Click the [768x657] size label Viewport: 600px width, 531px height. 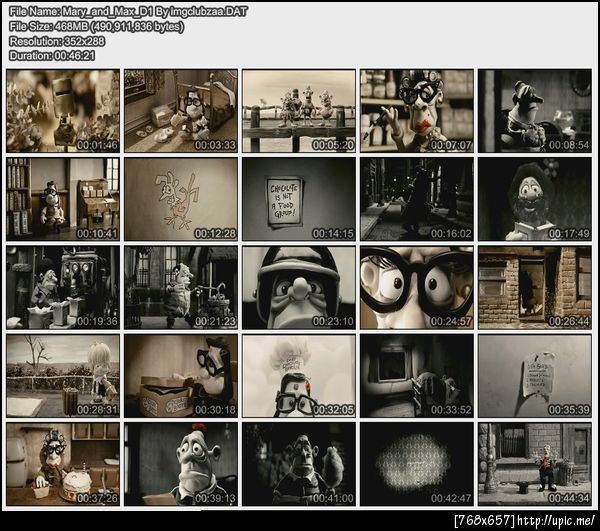coord(485,521)
